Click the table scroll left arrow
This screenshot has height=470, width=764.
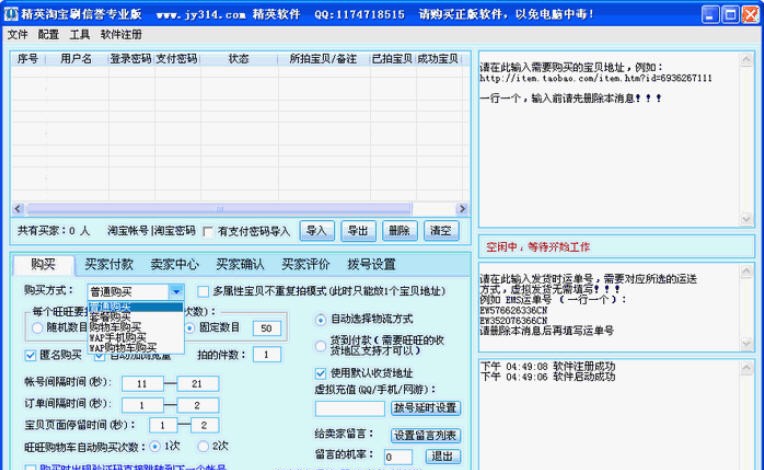[18, 209]
